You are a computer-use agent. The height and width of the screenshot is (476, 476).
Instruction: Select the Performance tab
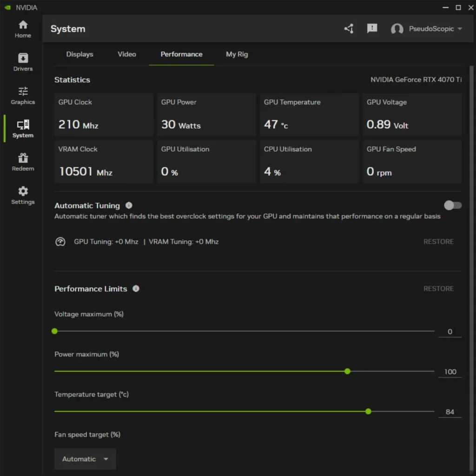181,54
